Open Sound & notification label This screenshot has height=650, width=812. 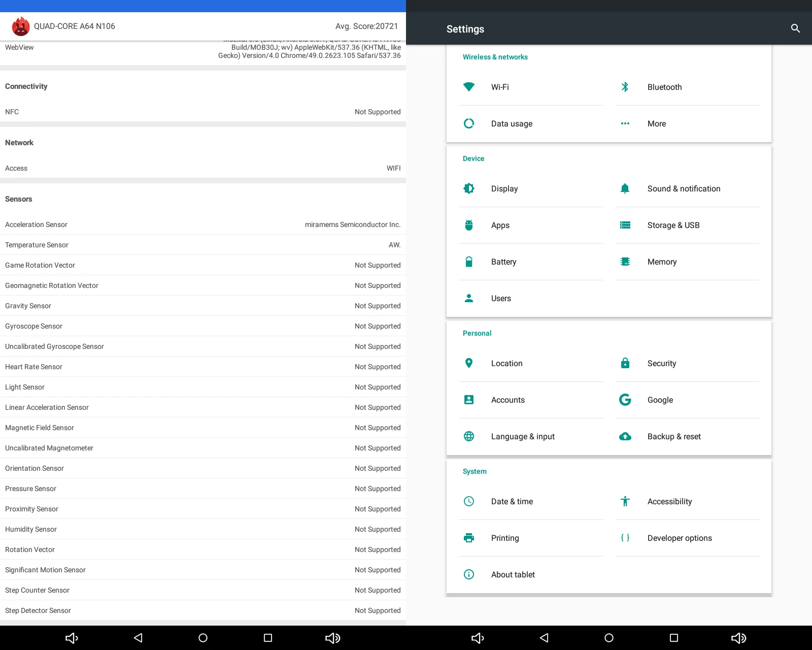[684, 188]
